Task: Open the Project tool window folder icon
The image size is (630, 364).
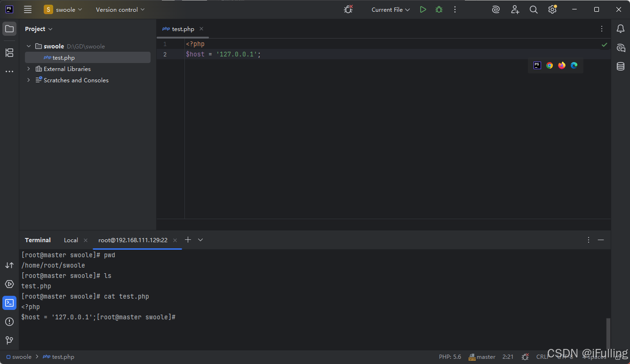Action: [x=9, y=29]
